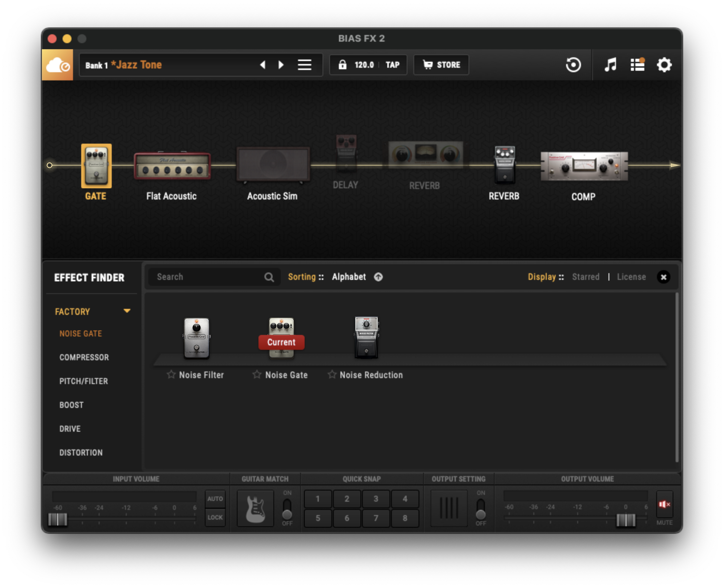Select the dimmed REVERB rack unit
Image resolution: width=724 pixels, height=588 pixels.
pos(426,154)
